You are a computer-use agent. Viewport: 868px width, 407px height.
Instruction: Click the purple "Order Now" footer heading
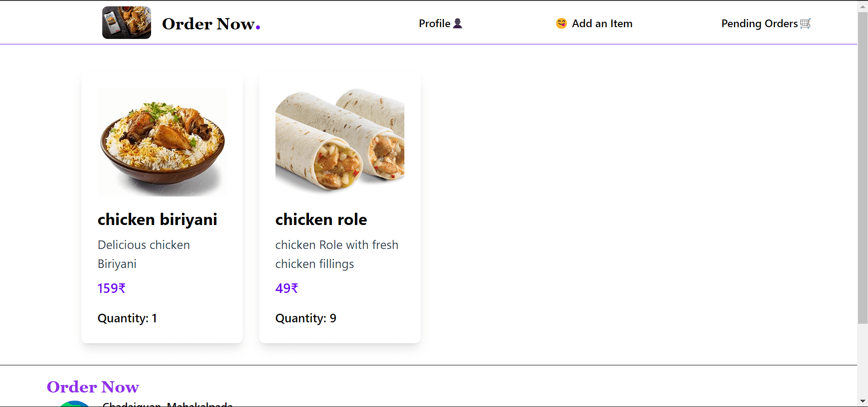93,387
